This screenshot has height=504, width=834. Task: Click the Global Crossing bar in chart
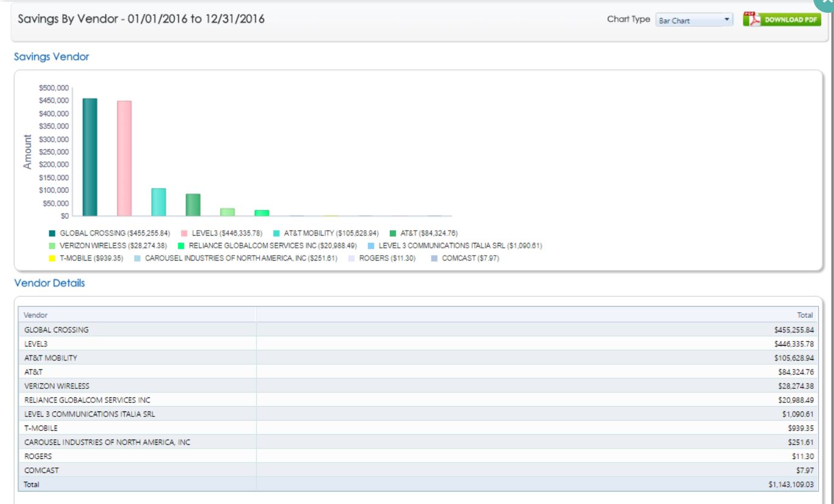pyautogui.click(x=90, y=157)
